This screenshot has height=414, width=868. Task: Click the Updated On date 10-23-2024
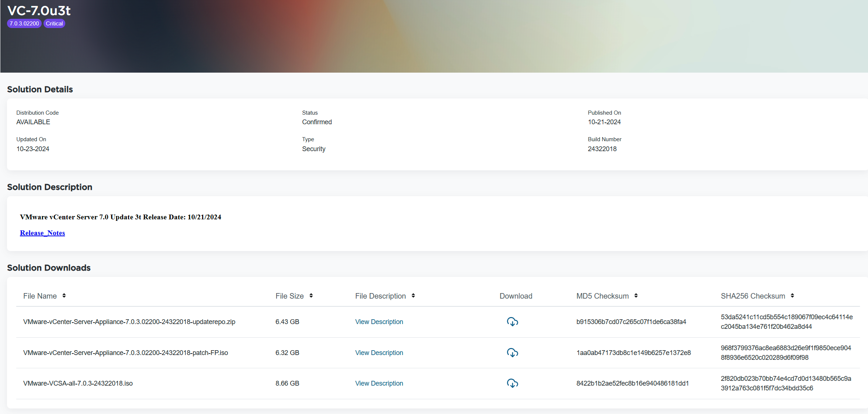pos(33,149)
